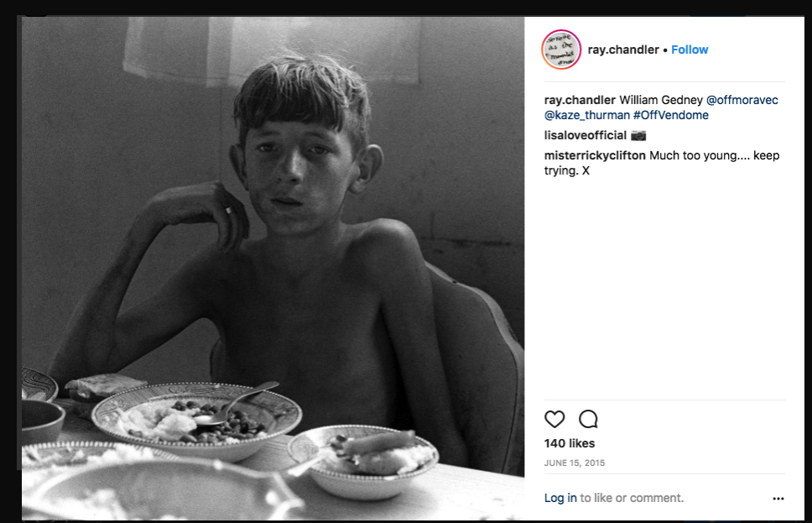Browse the #OffVendome hashtag

670,115
